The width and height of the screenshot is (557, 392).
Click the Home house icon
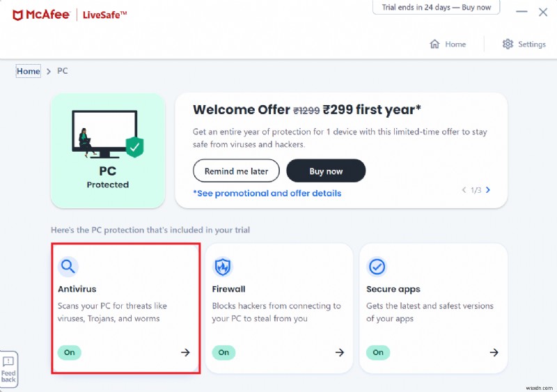(435, 44)
